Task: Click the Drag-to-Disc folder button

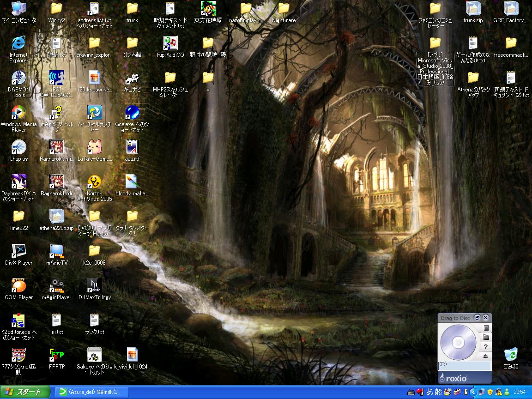Action: point(486,337)
